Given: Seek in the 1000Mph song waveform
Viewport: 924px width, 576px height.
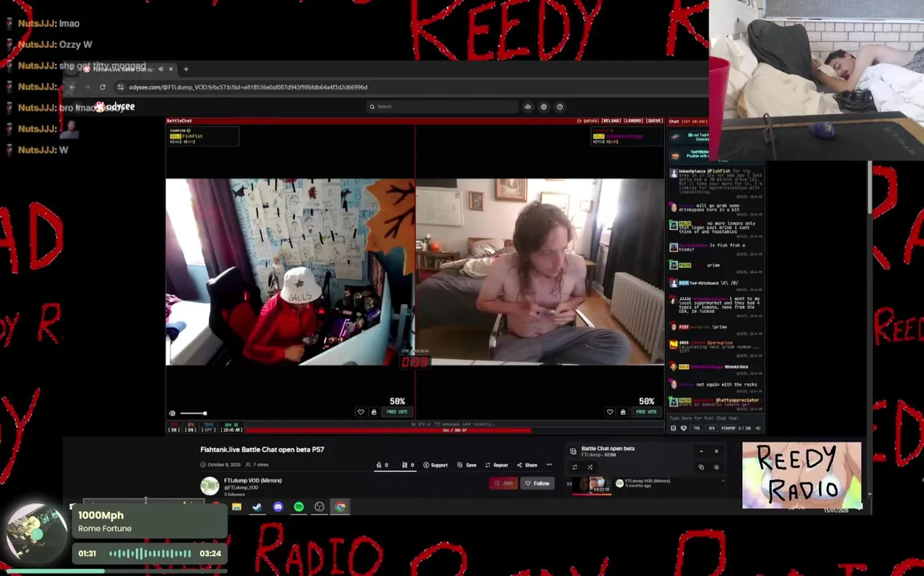Looking at the screenshot, I should coord(150,554).
